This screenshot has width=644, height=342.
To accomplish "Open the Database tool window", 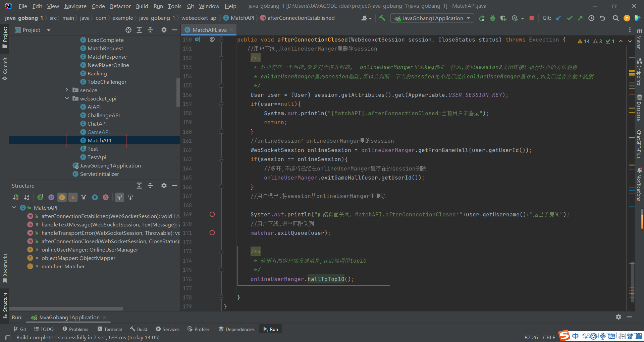I will (639, 108).
